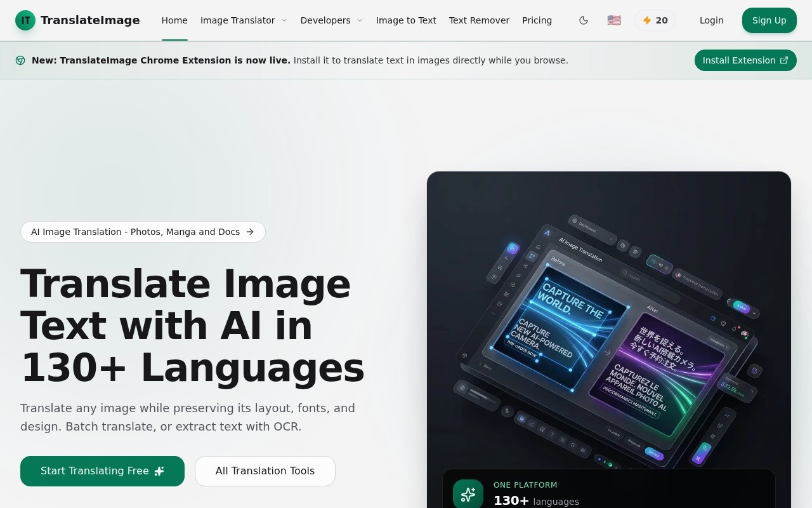Open the Pricing page
812x508 pixels.
537,20
